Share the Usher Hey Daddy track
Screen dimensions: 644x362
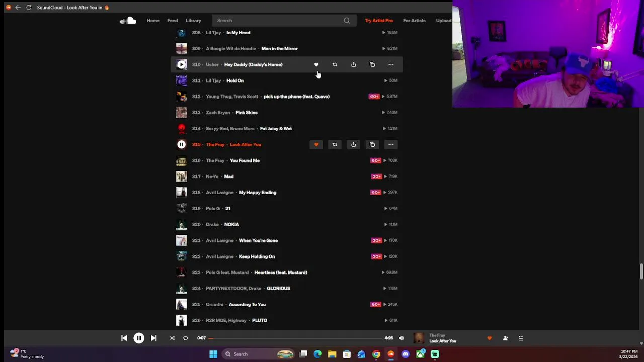click(x=353, y=64)
